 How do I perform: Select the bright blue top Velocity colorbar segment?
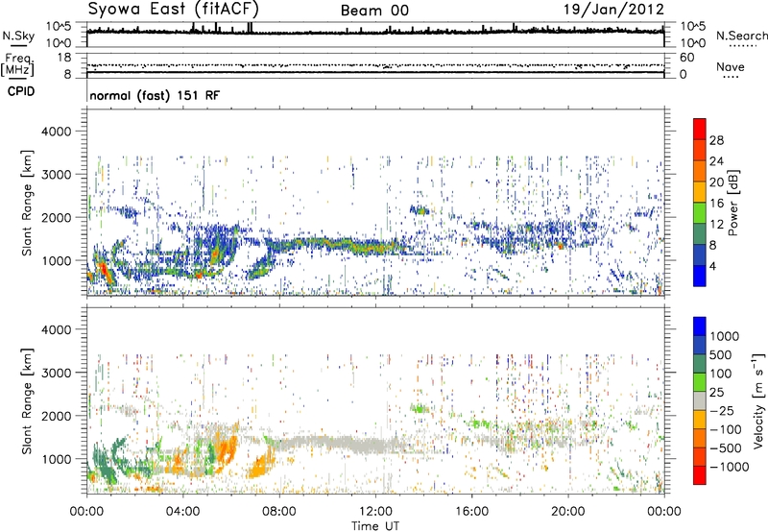[x=700, y=326]
